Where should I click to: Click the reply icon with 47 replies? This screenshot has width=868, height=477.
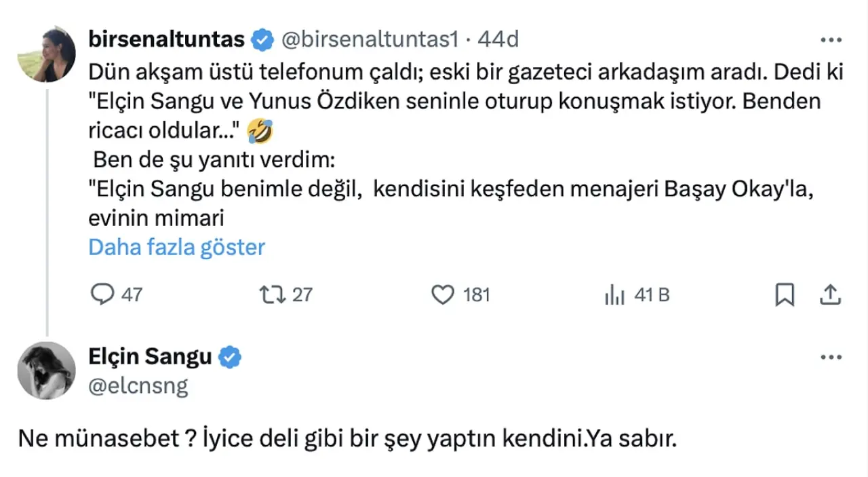[102, 294]
